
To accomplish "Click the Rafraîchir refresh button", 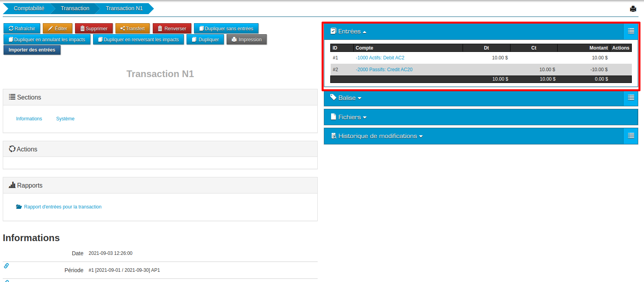I will [x=22, y=29].
